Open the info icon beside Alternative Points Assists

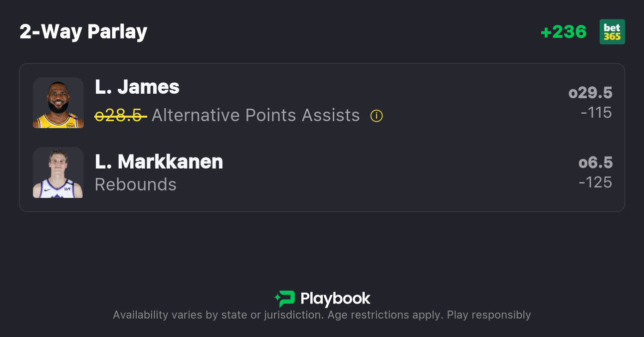pos(377,116)
